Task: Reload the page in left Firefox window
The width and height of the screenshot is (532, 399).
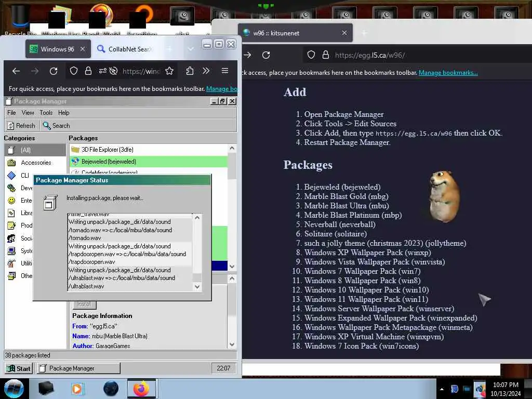Action: pyautogui.click(x=54, y=71)
